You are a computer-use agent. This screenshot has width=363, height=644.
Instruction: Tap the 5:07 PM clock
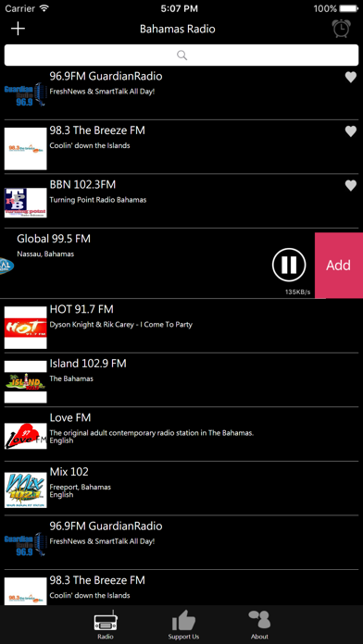(180, 8)
